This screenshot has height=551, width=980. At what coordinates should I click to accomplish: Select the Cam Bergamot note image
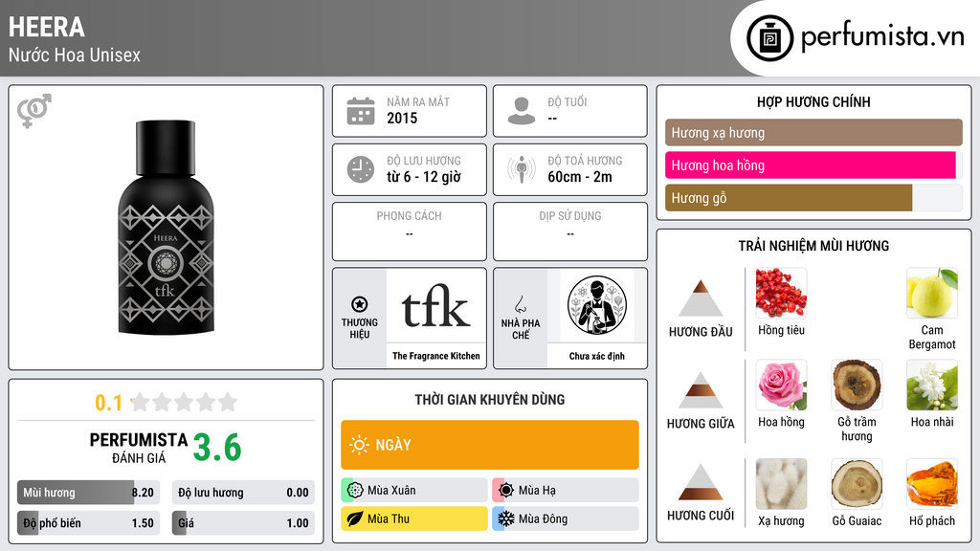(x=932, y=293)
